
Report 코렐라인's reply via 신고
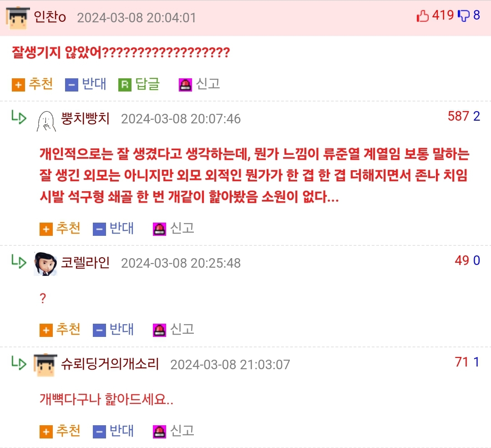pyautogui.click(x=173, y=330)
